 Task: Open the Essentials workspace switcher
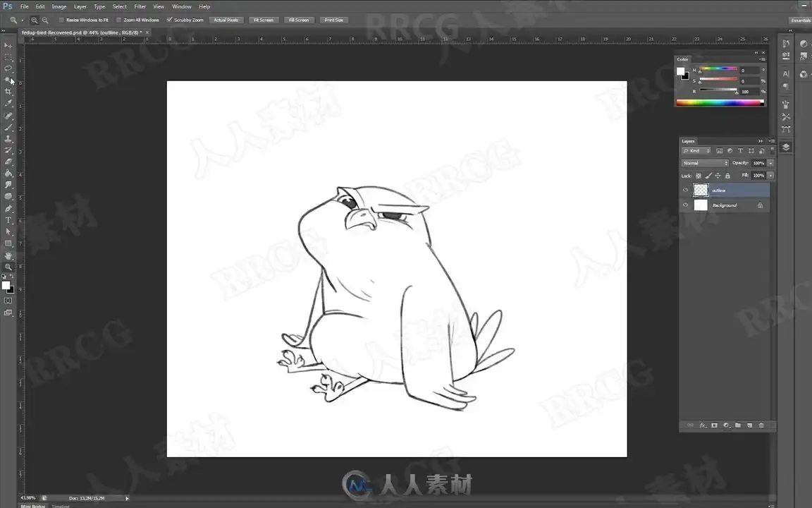click(x=800, y=20)
